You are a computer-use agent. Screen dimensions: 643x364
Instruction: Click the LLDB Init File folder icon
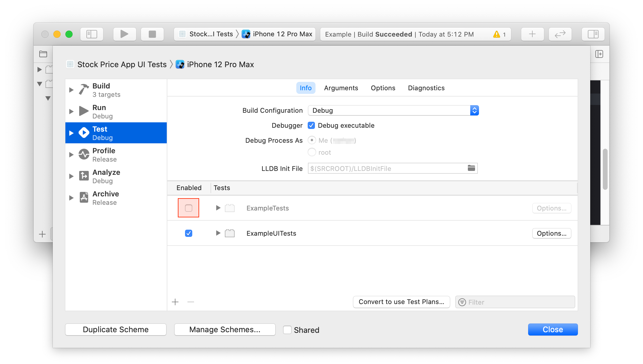(x=471, y=168)
